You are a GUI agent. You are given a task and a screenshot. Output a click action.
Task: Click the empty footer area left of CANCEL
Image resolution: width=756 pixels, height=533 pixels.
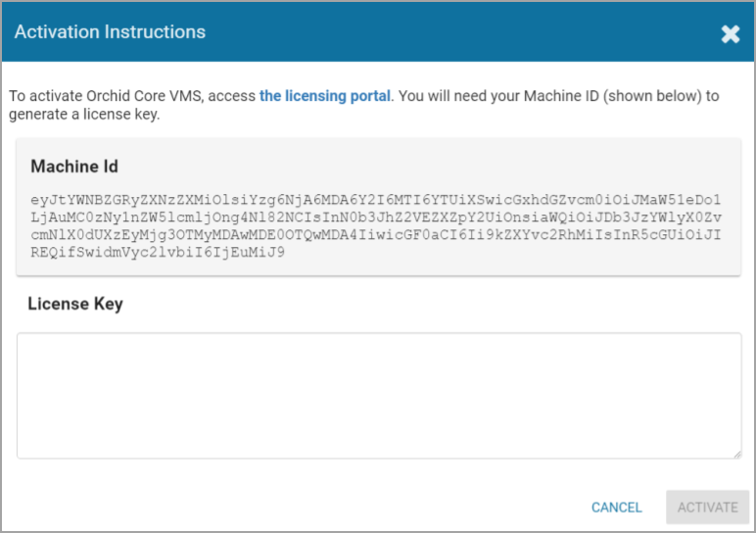coord(294,508)
